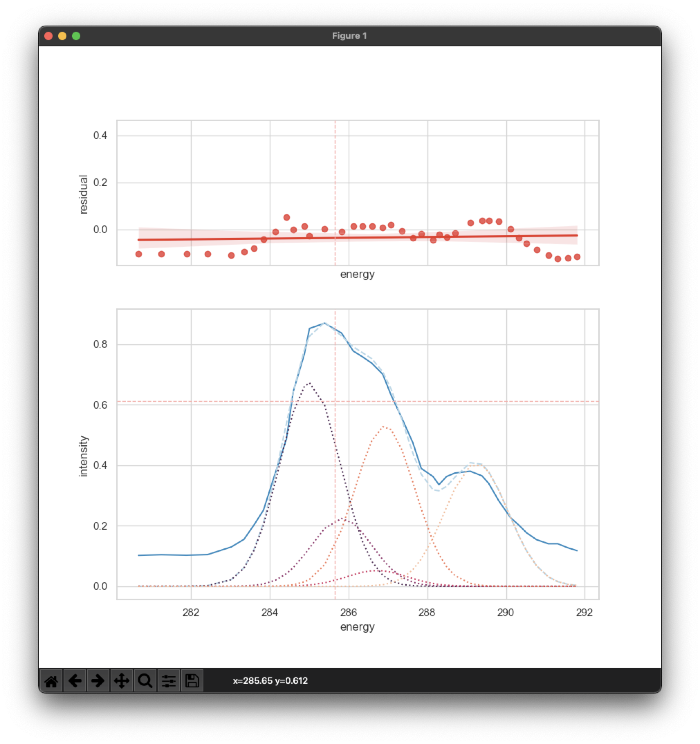The height and width of the screenshot is (744, 700).
Task: Open the Configure subplots dialog
Action: point(169,681)
